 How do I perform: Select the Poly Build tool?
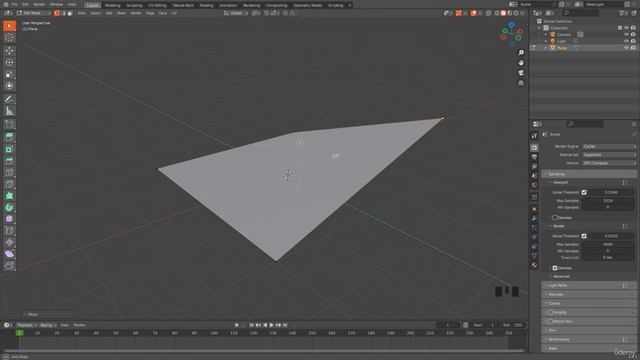pyautogui.click(x=9, y=196)
